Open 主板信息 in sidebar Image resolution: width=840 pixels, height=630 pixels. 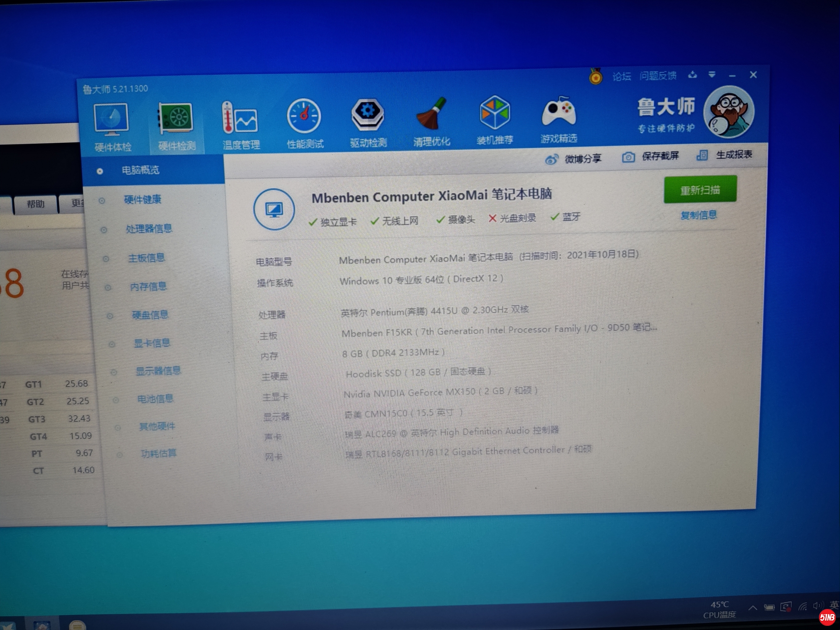click(x=146, y=257)
